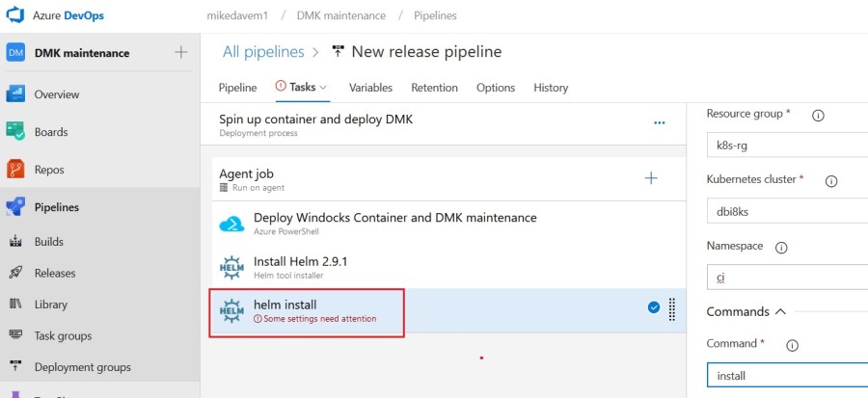Click the All pipelines breadcrumb link
The image size is (868, 398).
[258, 52]
